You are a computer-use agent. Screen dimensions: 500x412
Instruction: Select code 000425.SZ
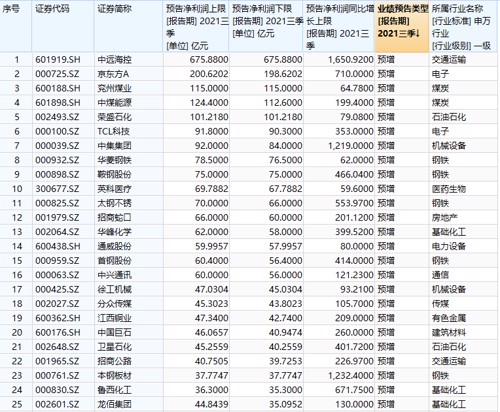pos(57,289)
